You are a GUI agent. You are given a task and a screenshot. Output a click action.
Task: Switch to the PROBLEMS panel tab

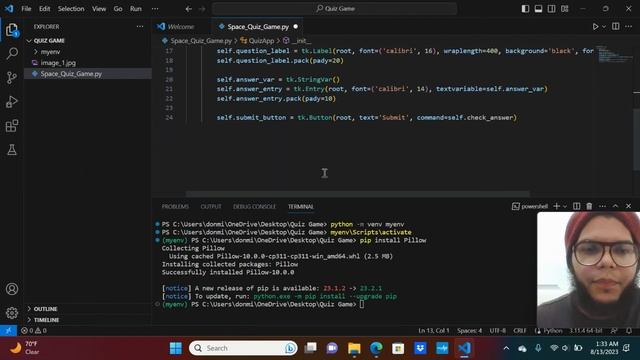coord(175,207)
